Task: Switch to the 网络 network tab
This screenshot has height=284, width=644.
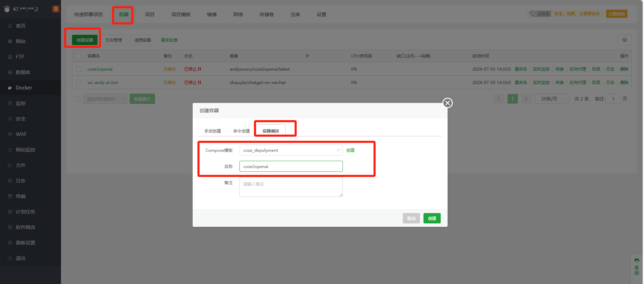Action: pyautogui.click(x=238, y=14)
